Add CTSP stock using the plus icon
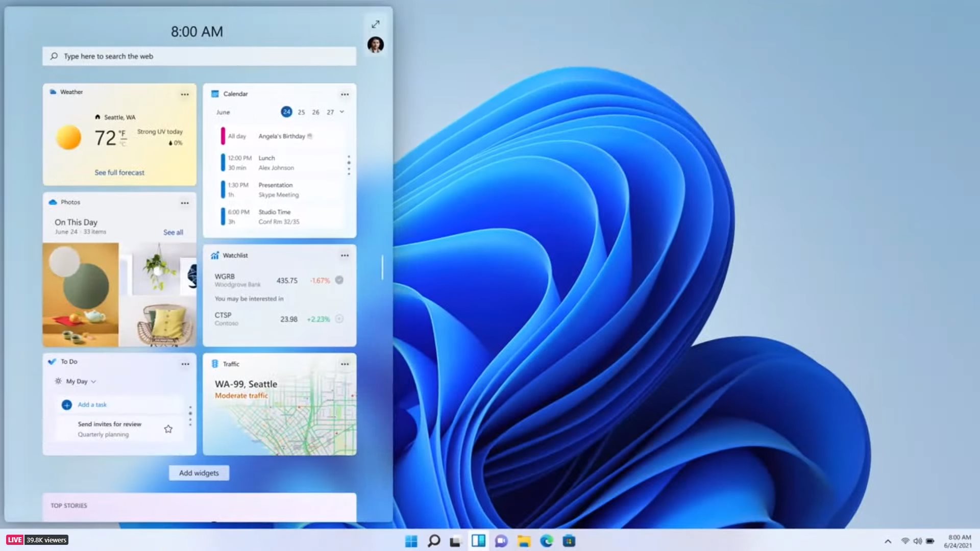 click(339, 319)
